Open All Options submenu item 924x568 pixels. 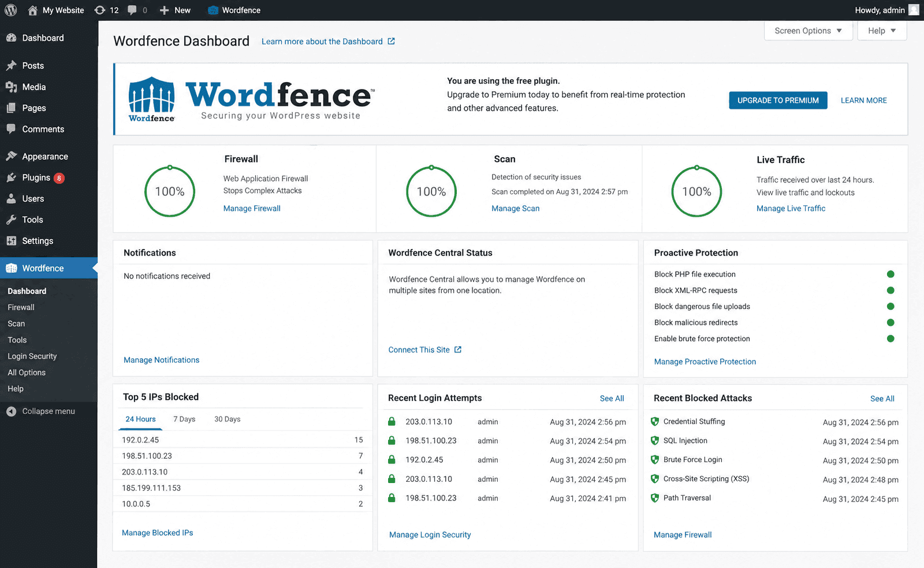27,373
